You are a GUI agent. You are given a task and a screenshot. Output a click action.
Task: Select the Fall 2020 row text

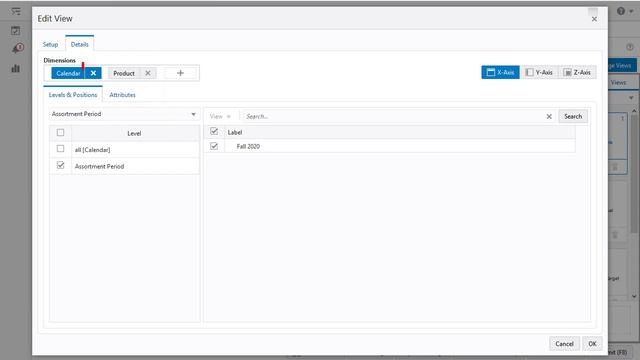[x=248, y=147]
